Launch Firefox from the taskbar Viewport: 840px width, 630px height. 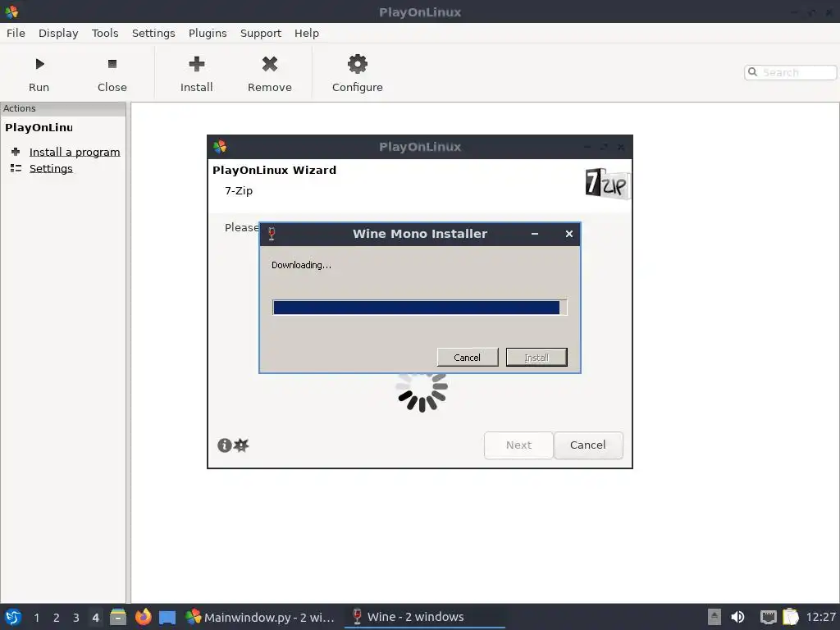click(x=143, y=617)
